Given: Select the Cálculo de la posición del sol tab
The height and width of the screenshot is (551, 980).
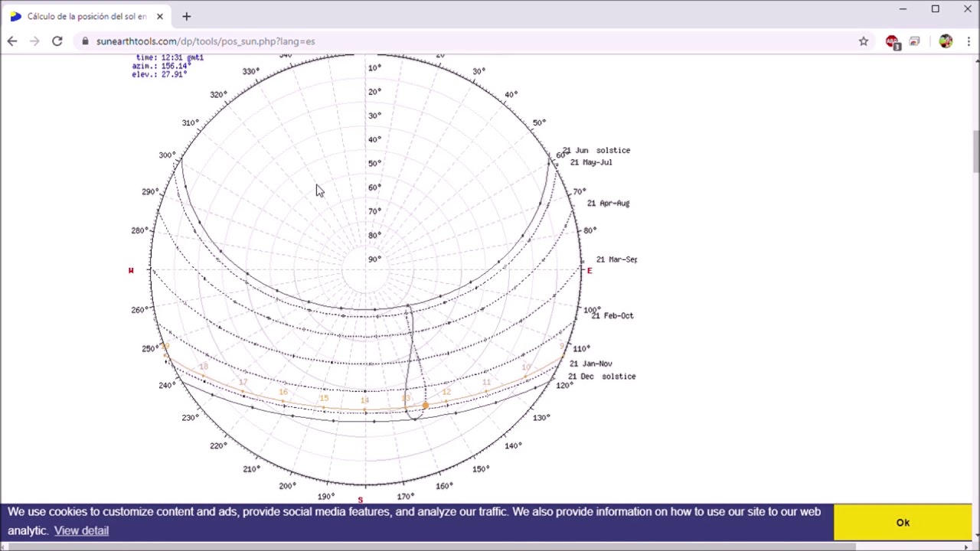Looking at the screenshot, I should tap(86, 16).
